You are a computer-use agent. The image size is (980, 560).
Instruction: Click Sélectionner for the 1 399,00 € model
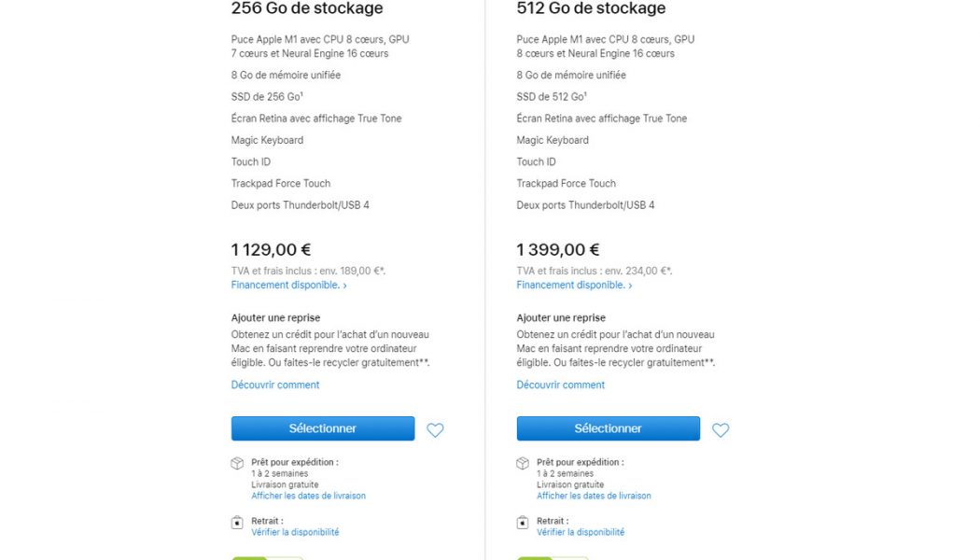[608, 427]
